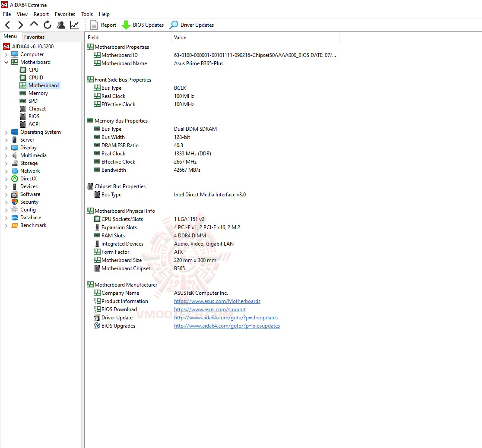The width and height of the screenshot is (482, 448).
Task: Select the Expansion Slots row
Action: (x=212, y=227)
